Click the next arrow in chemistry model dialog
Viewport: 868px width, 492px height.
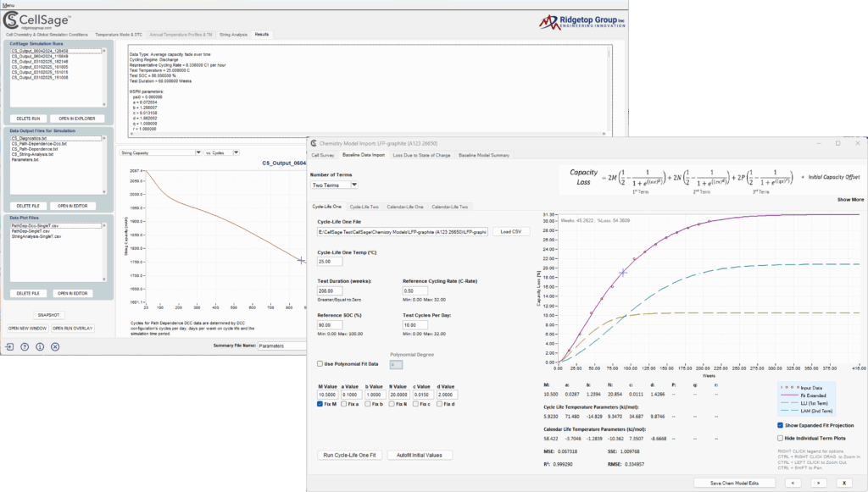(x=819, y=483)
